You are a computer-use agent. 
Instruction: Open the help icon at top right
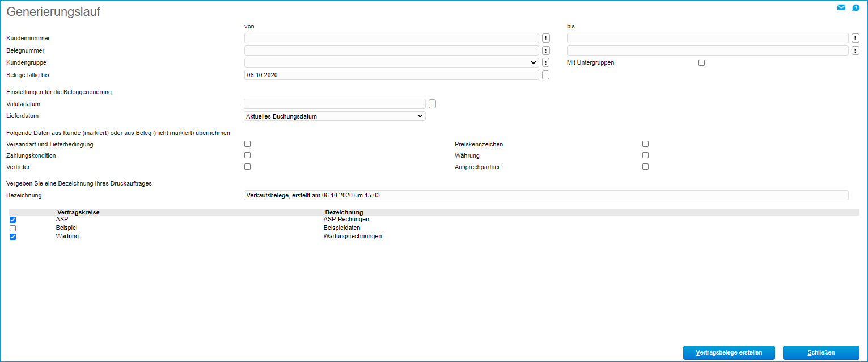click(856, 8)
